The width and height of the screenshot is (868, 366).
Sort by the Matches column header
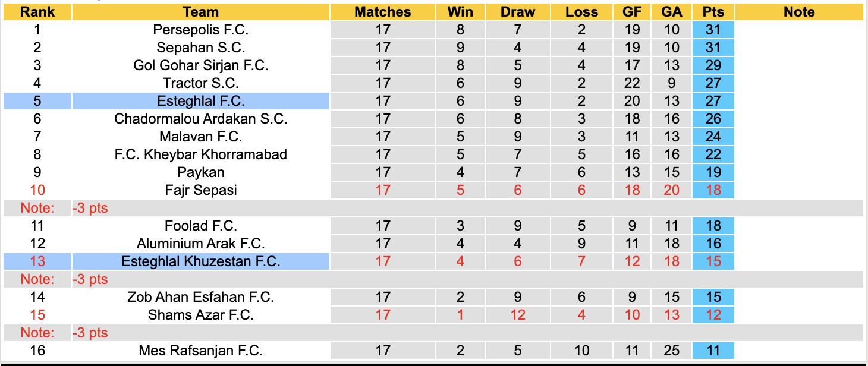click(x=382, y=12)
